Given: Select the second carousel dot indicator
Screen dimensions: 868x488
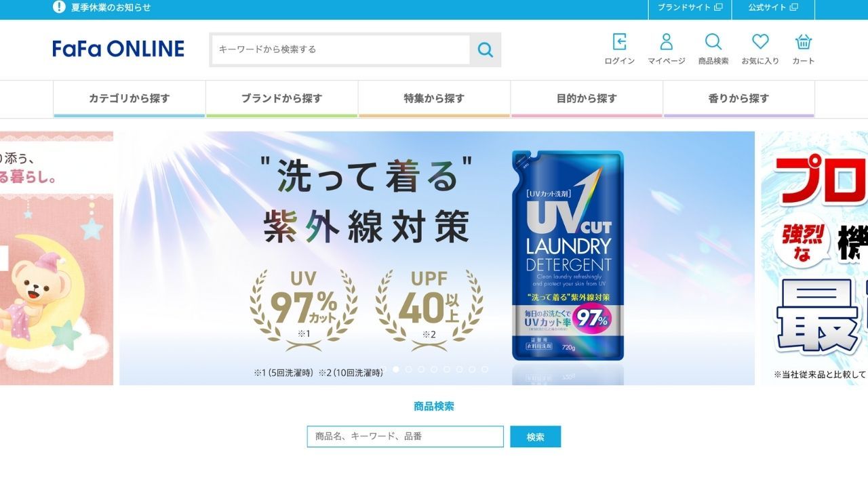Looking at the screenshot, I should (x=409, y=369).
